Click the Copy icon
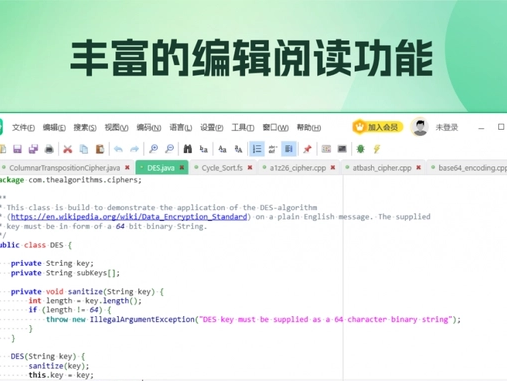Image resolution: width=507 pixels, height=381 pixels. 84,149
